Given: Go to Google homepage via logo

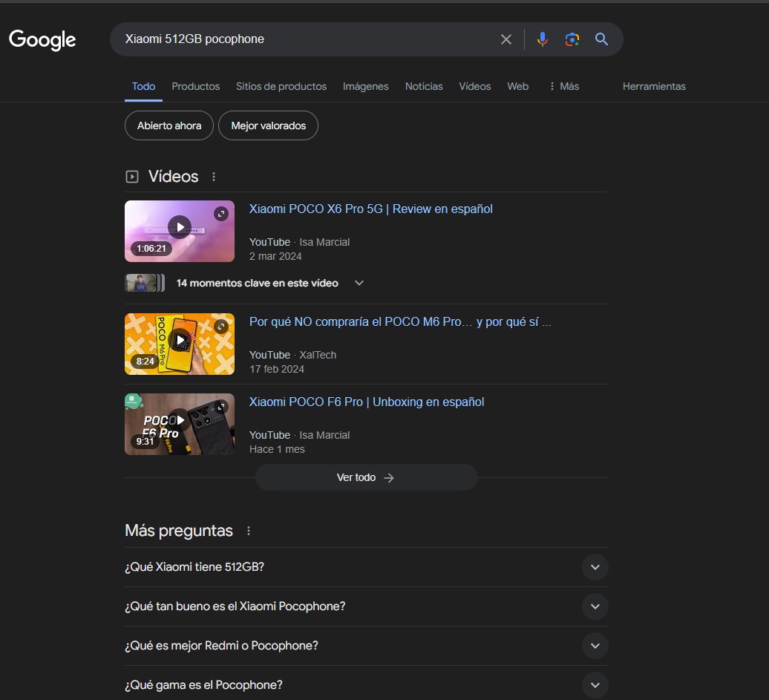Looking at the screenshot, I should tap(42, 39).
